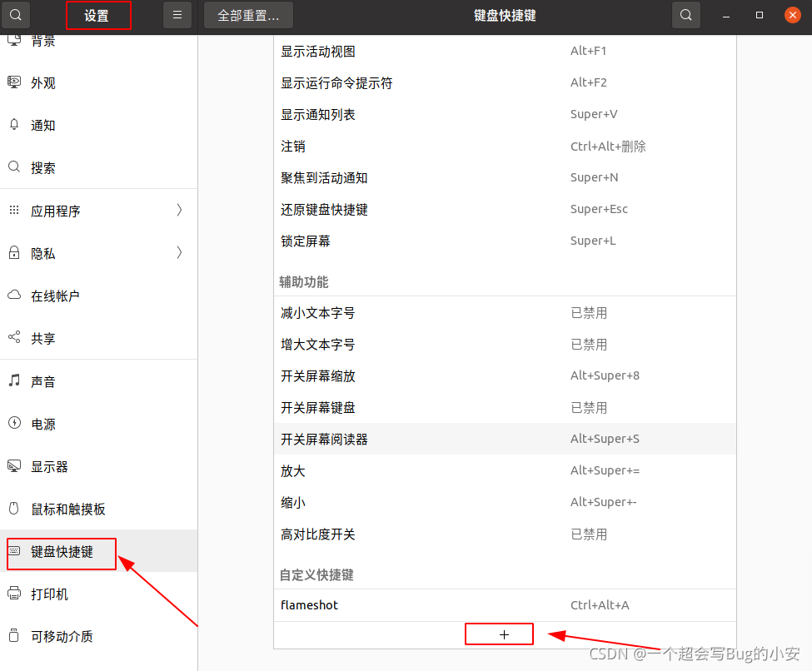Screen dimensions: 812x671
Task: Expand the 应用程序 chevron arrow
Action: click(x=179, y=210)
